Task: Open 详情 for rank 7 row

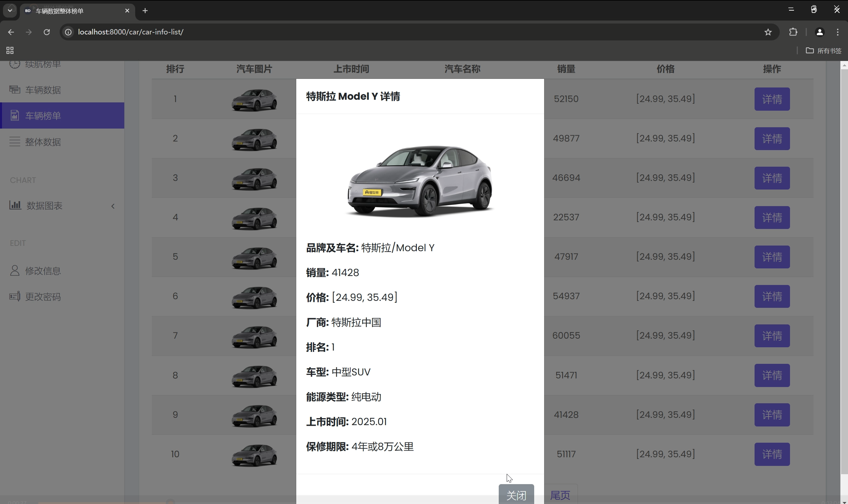Action: [x=772, y=336]
